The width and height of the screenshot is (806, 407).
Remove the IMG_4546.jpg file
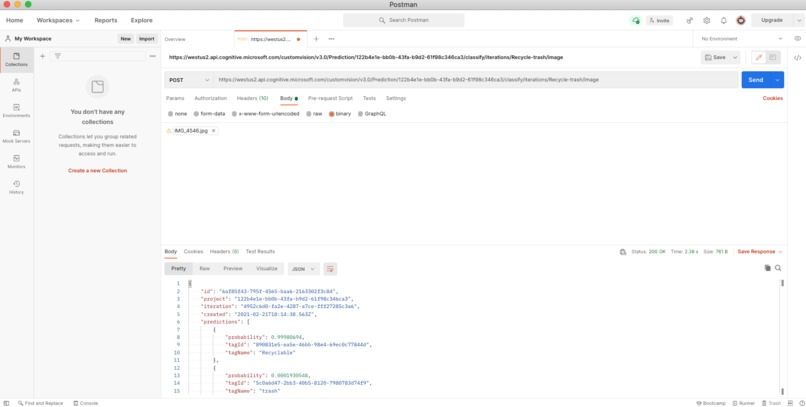(x=213, y=131)
